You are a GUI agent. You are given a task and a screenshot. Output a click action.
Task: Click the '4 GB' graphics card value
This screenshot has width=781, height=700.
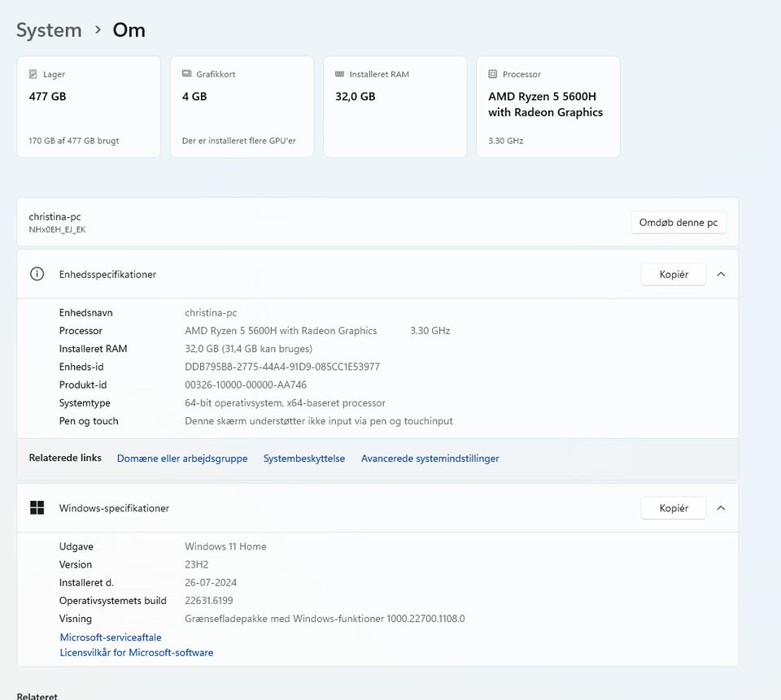tap(194, 97)
